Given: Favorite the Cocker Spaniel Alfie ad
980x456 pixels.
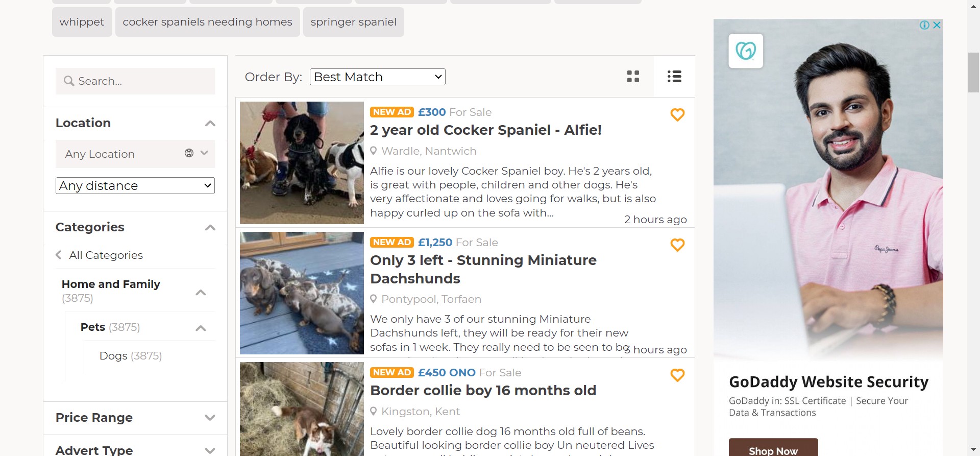Looking at the screenshot, I should point(677,115).
